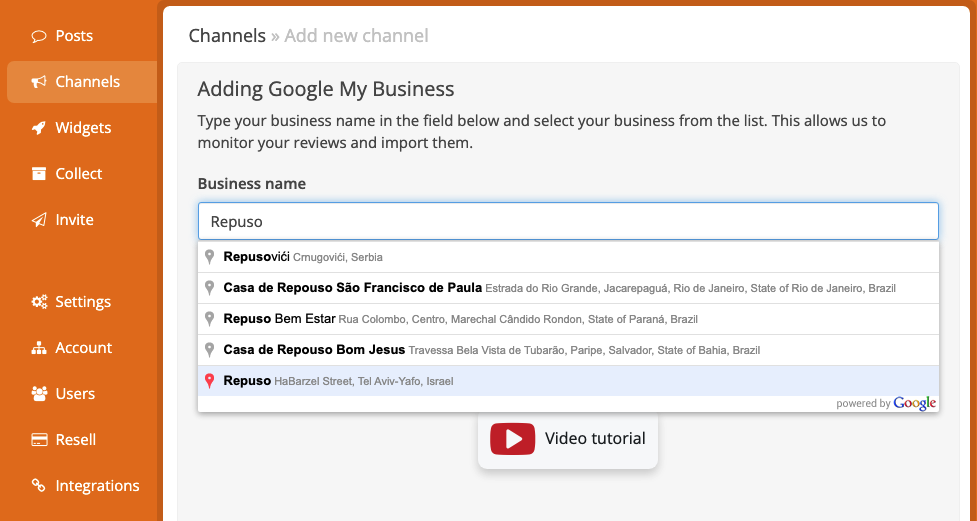Viewport: 977px width, 521px height.
Task: Click the Integrations link icon
Action: click(39, 485)
